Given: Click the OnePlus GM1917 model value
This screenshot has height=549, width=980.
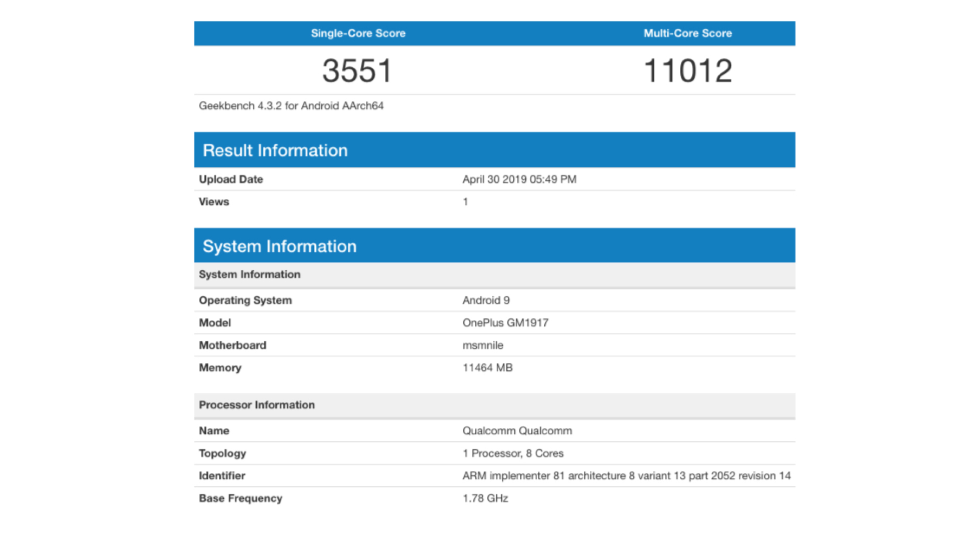Looking at the screenshot, I should 505,323.
